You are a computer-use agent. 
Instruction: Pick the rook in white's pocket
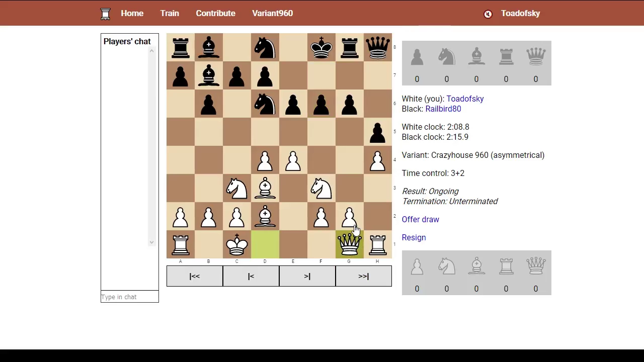506,266
